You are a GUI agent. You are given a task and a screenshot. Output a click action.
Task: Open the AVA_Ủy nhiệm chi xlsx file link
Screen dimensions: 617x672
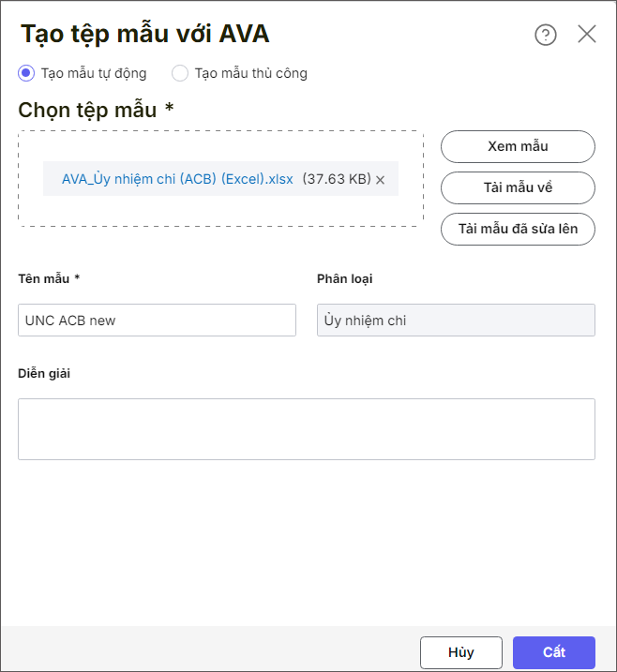click(177, 179)
